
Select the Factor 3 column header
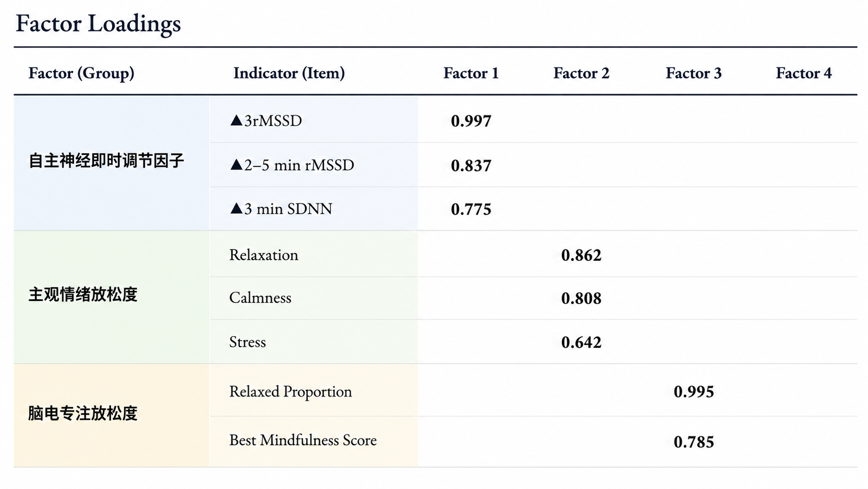694,73
